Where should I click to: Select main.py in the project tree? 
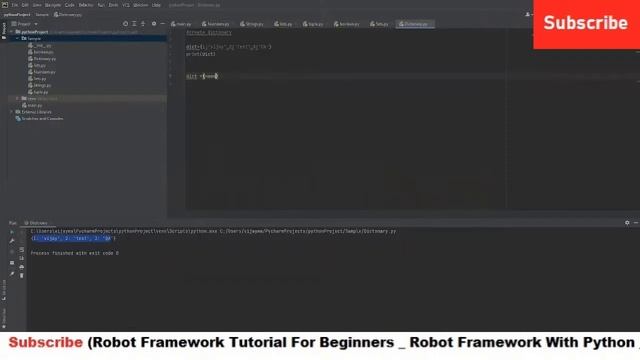(x=32, y=105)
